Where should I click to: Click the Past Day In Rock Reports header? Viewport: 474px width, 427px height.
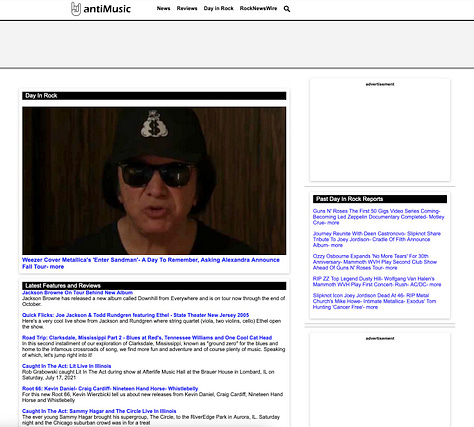(x=380, y=199)
